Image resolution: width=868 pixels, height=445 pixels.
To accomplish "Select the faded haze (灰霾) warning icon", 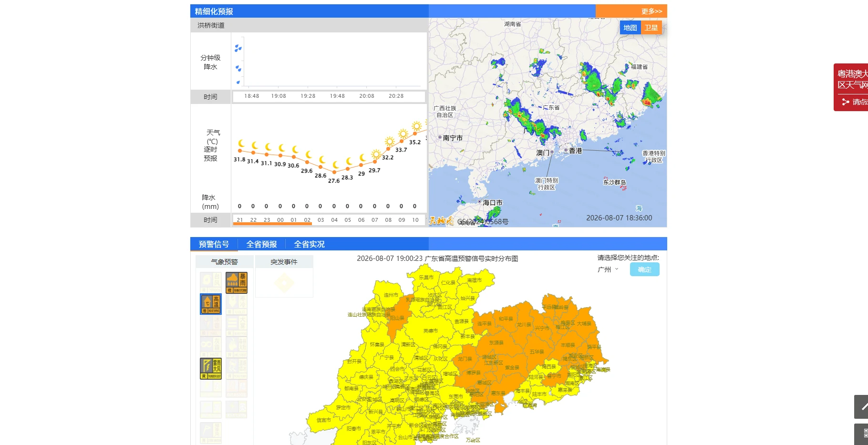I will [211, 347].
